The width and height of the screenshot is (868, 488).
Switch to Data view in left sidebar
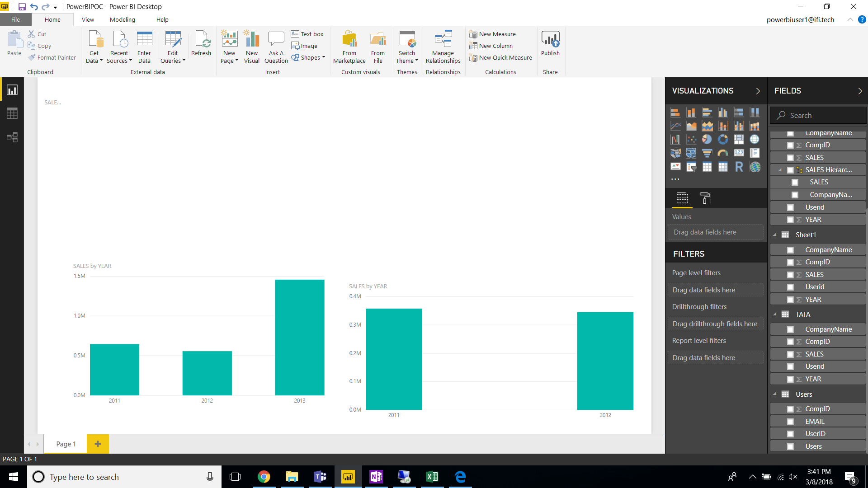(x=12, y=113)
